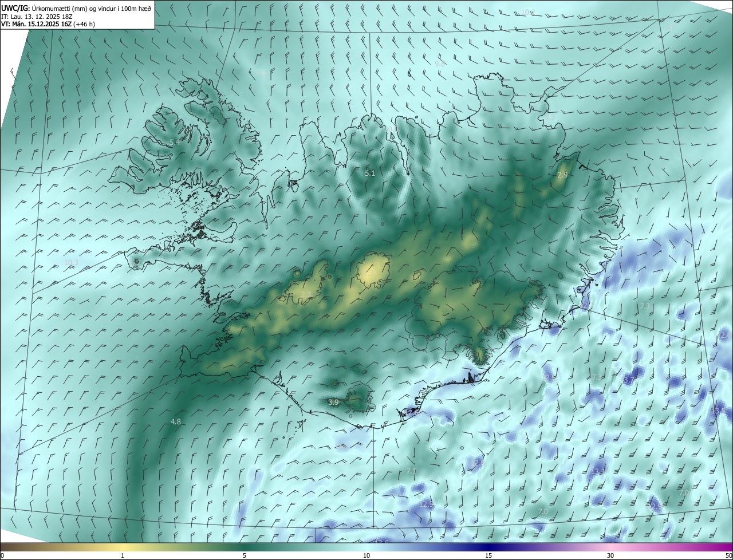Screen dimensions: 733x560
Task: Select the valid time "VT: Mán. 15.12.2025 16Z"
Action: [36, 24]
